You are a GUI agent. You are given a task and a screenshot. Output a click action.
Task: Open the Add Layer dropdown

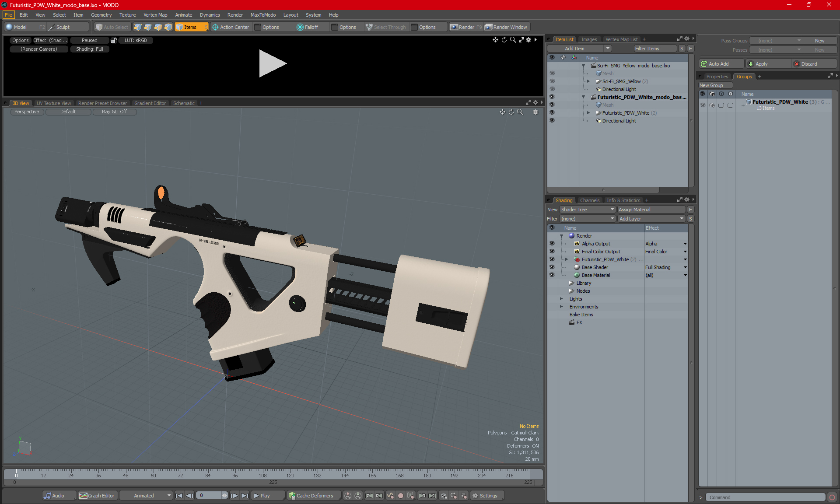pos(651,219)
